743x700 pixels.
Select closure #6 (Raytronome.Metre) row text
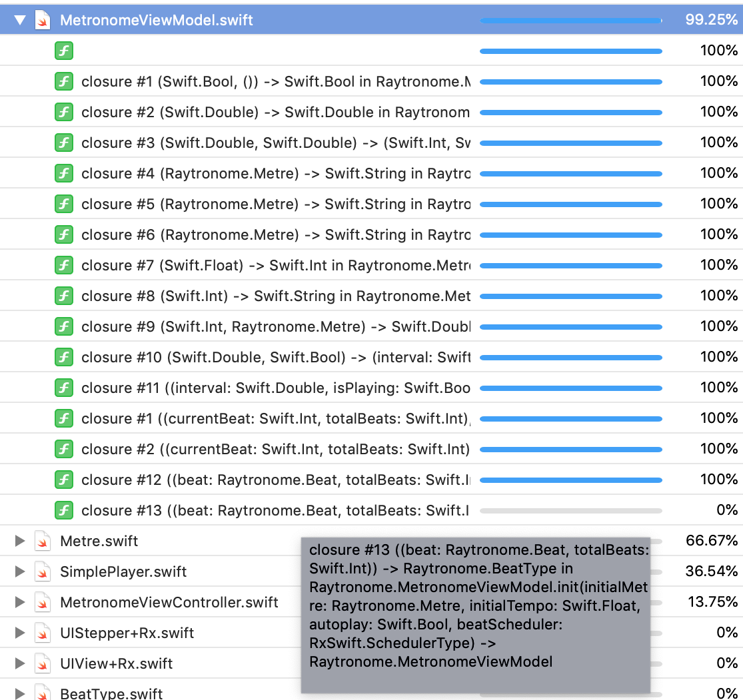(276, 234)
